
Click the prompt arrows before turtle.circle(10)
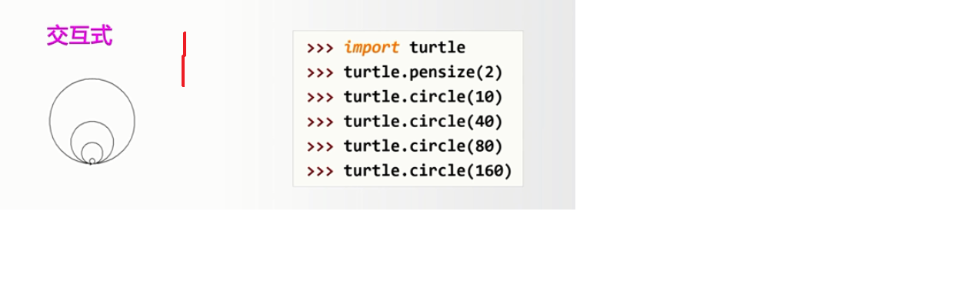coord(320,97)
